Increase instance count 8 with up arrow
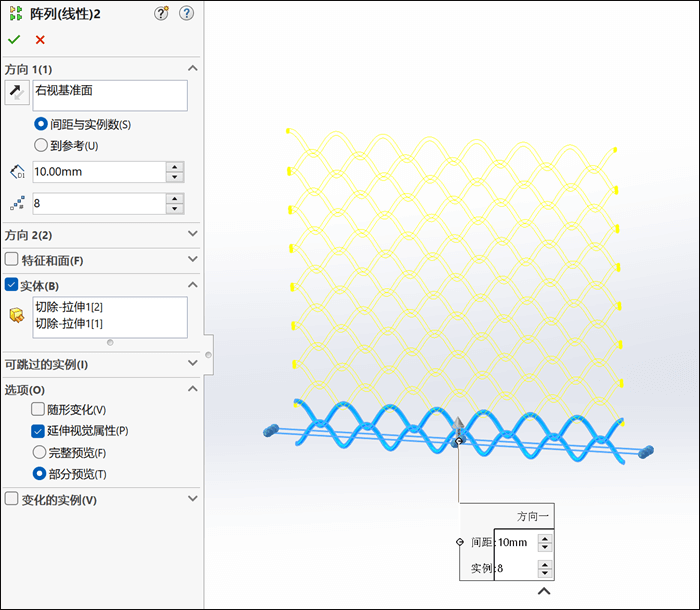 pos(175,198)
